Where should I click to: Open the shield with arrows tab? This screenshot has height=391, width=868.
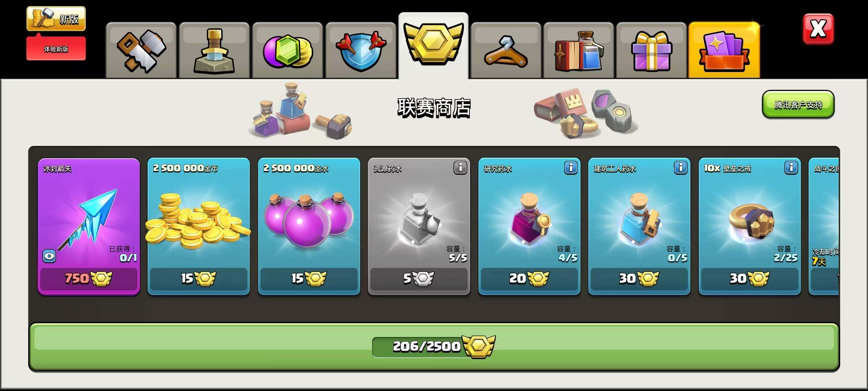[361, 50]
